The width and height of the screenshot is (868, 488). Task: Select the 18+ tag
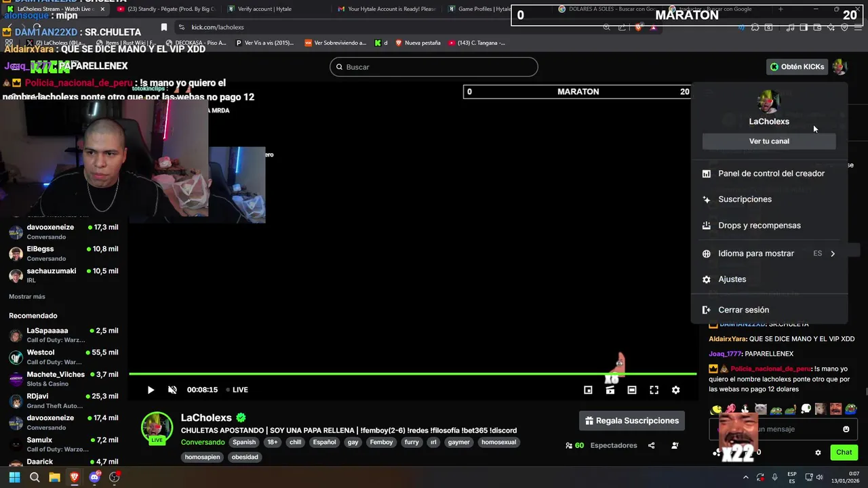click(272, 442)
